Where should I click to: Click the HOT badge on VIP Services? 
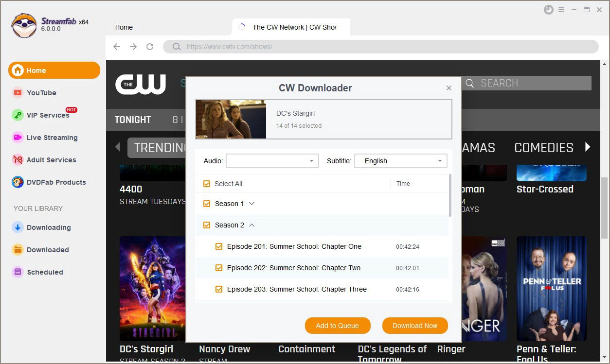72,110
